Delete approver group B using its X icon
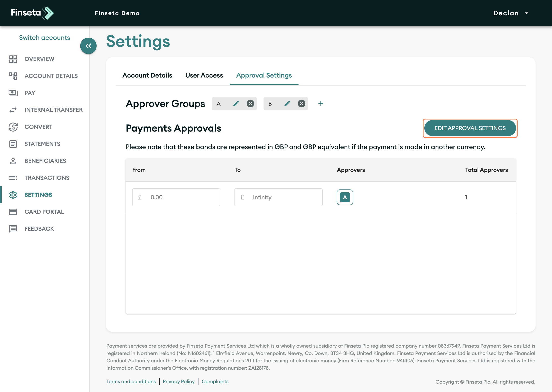 point(301,104)
